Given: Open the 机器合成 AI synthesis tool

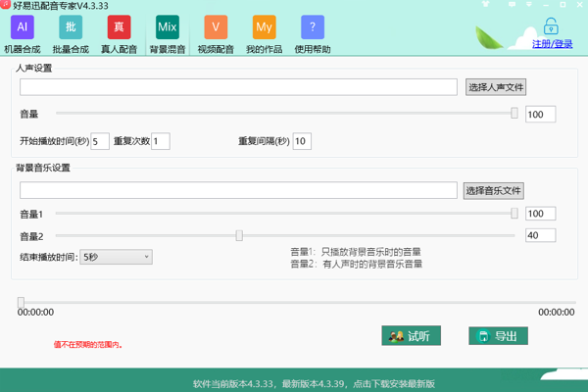Looking at the screenshot, I should click(23, 27).
